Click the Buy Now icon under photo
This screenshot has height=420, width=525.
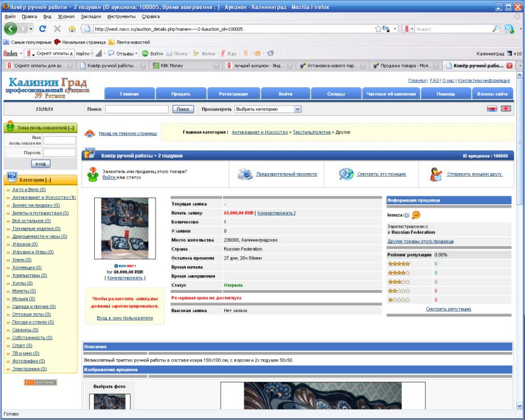coord(124,266)
